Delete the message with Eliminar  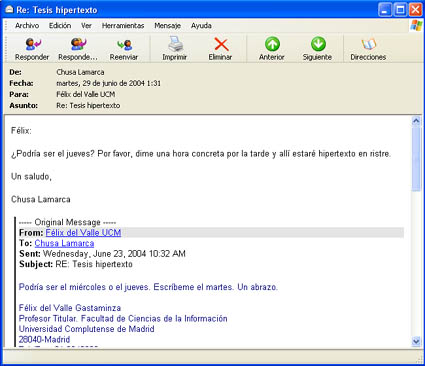[220, 49]
